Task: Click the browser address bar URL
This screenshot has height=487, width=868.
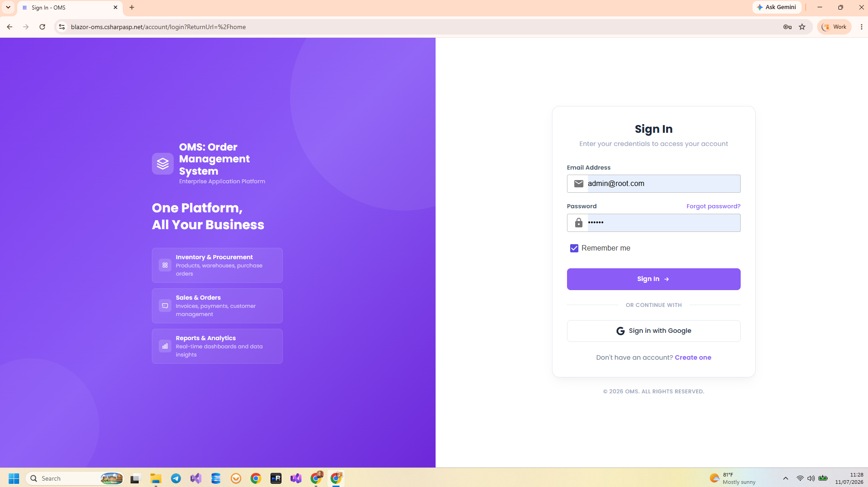Action: (x=158, y=27)
